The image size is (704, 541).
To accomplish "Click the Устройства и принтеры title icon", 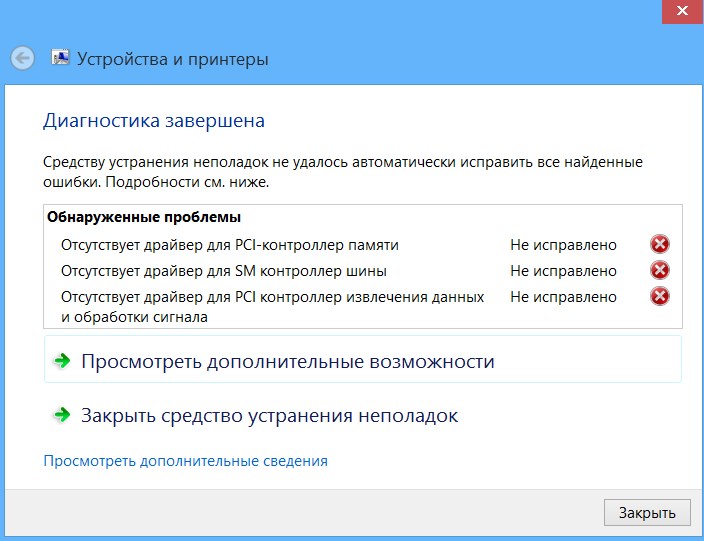I will click(60, 57).
